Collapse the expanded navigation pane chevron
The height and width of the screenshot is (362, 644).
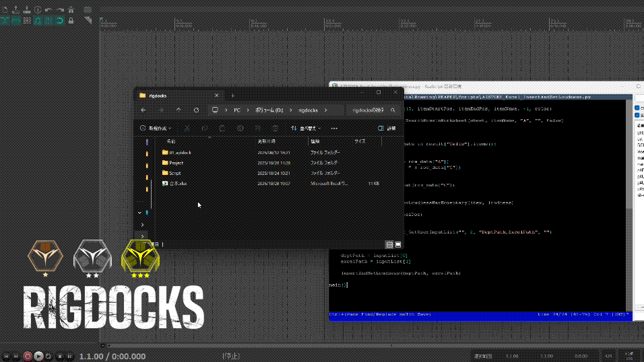(140, 213)
